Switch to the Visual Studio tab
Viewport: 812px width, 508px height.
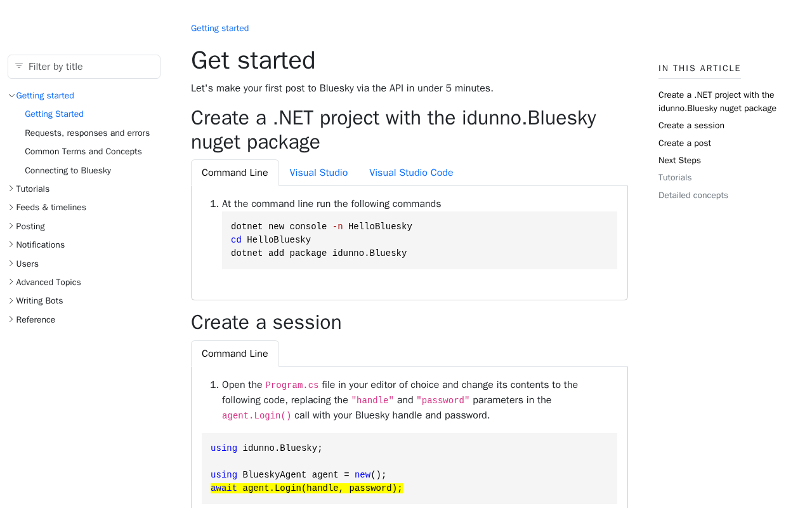click(x=318, y=173)
